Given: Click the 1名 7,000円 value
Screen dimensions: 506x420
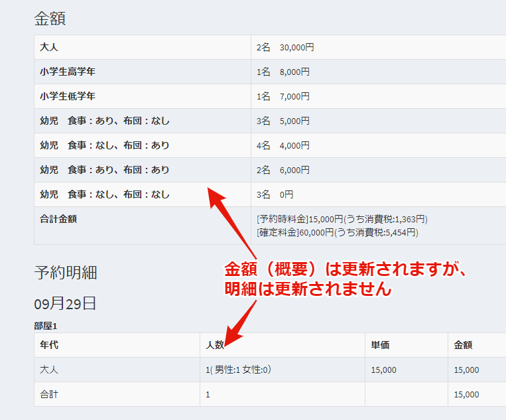Looking at the screenshot, I should [x=283, y=96].
